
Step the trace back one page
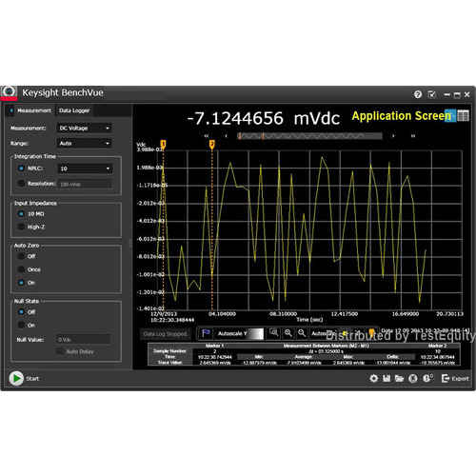point(226,136)
